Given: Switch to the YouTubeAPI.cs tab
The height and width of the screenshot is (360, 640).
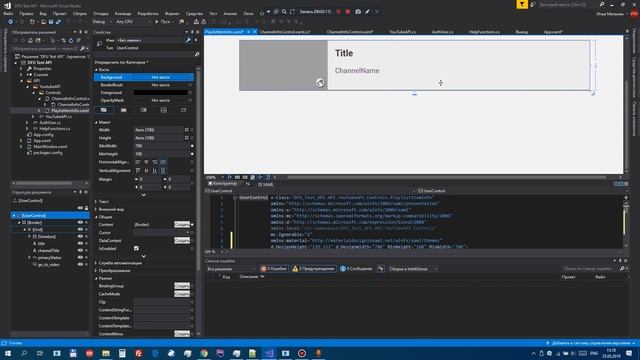Looking at the screenshot, I should click(x=402, y=31).
